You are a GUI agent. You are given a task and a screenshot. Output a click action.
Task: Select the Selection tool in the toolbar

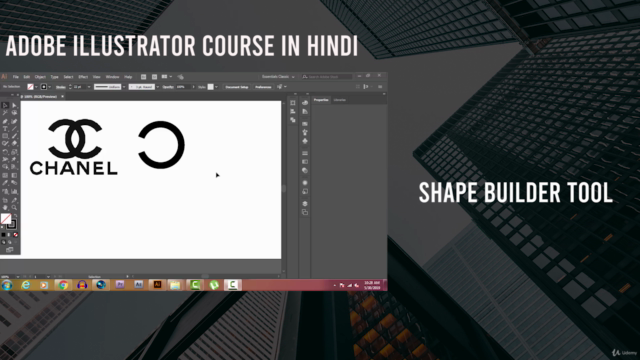(5, 105)
